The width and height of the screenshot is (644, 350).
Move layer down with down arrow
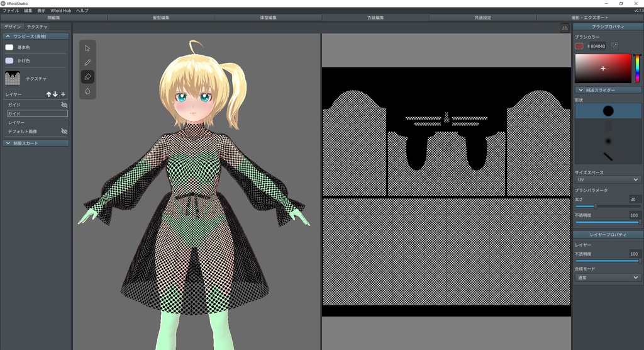point(55,94)
